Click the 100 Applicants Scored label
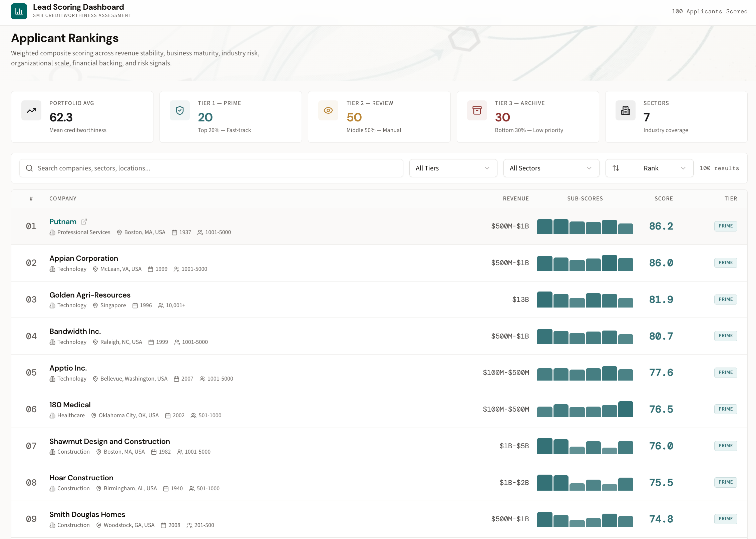The height and width of the screenshot is (539, 756). [710, 11]
